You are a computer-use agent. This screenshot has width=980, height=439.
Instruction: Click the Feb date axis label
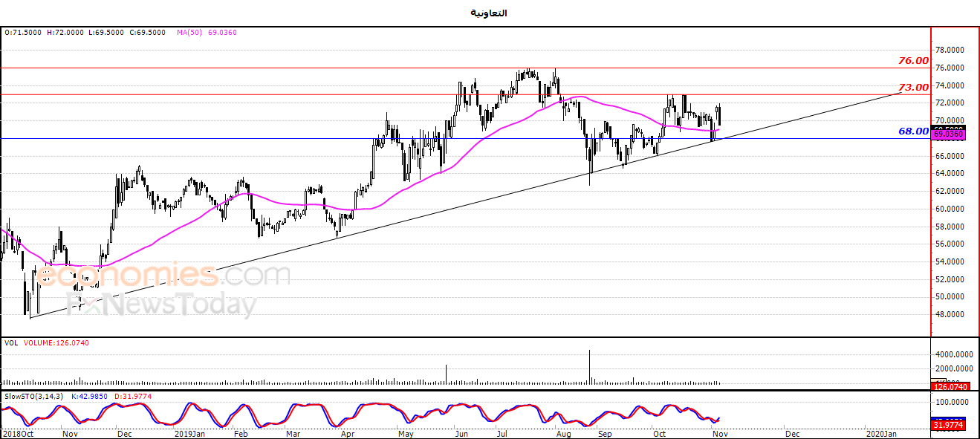coord(241,433)
